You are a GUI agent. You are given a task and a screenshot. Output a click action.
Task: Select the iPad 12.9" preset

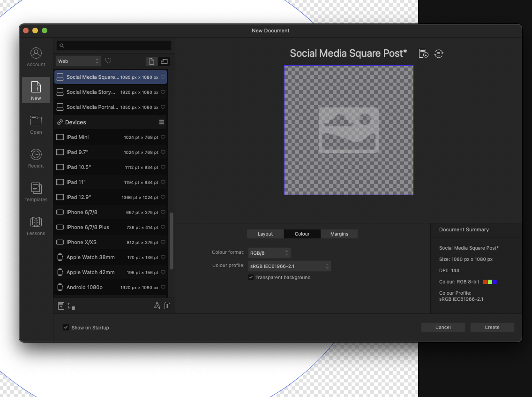111,197
